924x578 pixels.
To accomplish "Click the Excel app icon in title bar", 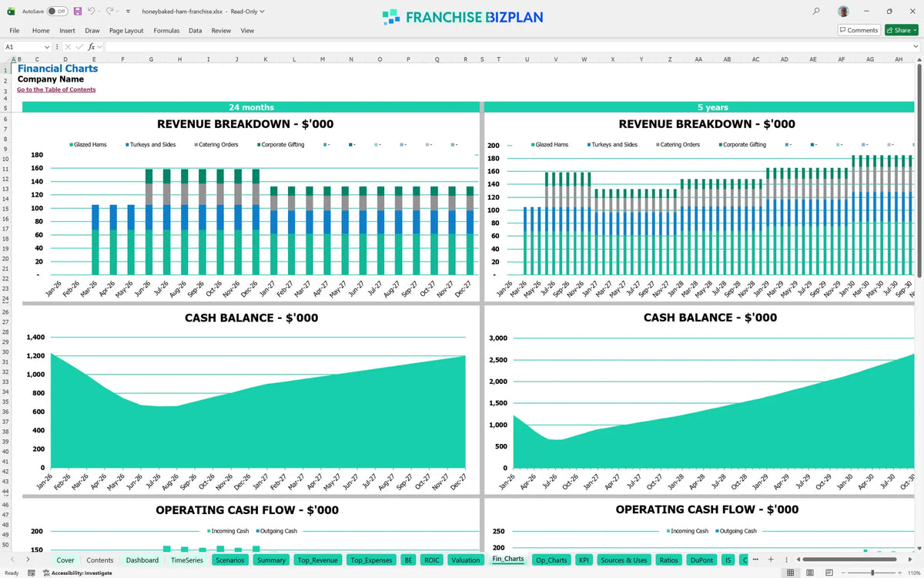I will (x=11, y=12).
